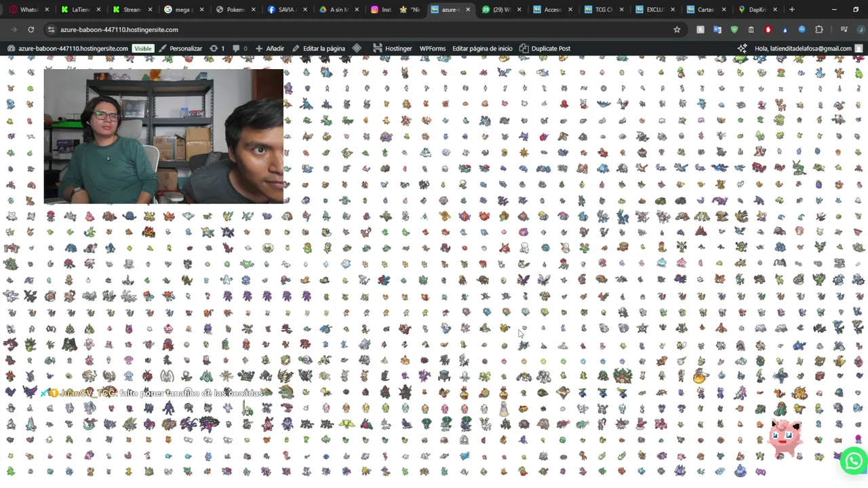View site information icon in address bar
This screenshot has width=868, height=488.
51,30
